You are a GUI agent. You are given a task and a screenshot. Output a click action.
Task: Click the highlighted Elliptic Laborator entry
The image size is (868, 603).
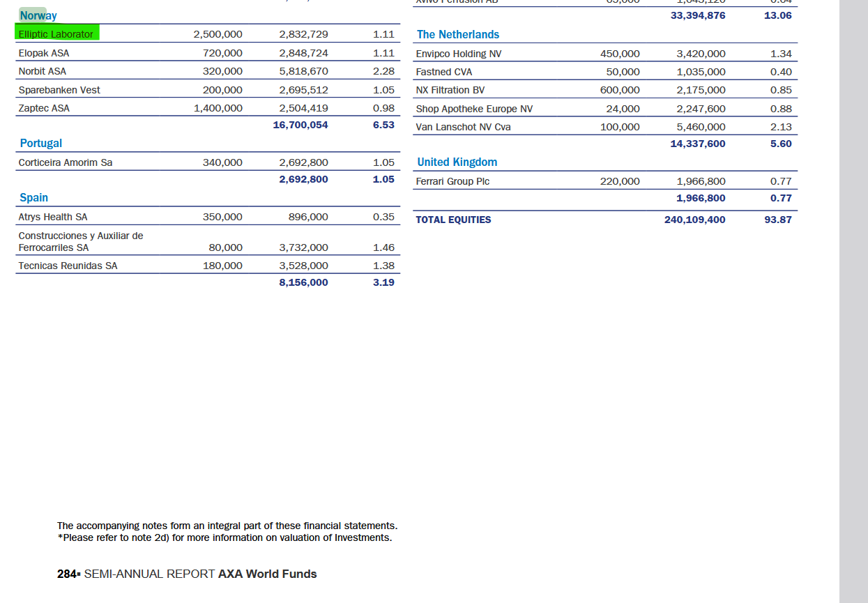point(56,34)
